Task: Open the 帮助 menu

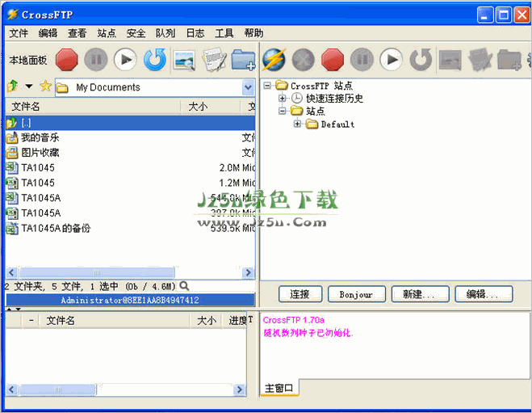Action: point(253,33)
